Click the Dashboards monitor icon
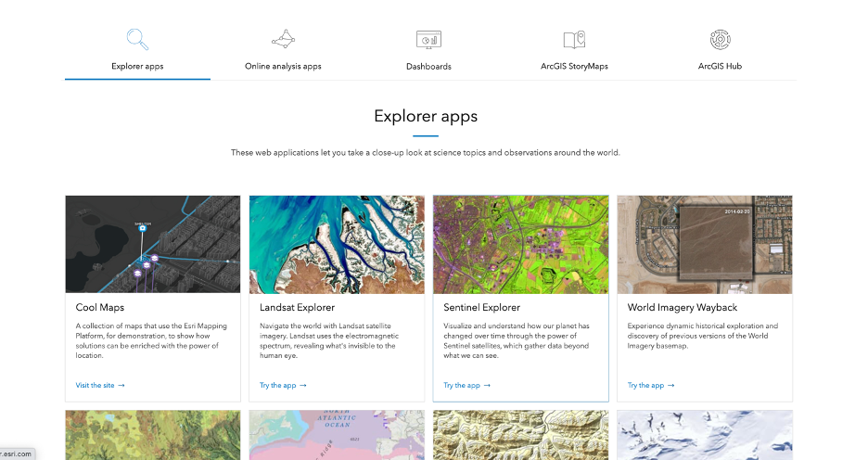The width and height of the screenshot is (868, 460). [428, 40]
